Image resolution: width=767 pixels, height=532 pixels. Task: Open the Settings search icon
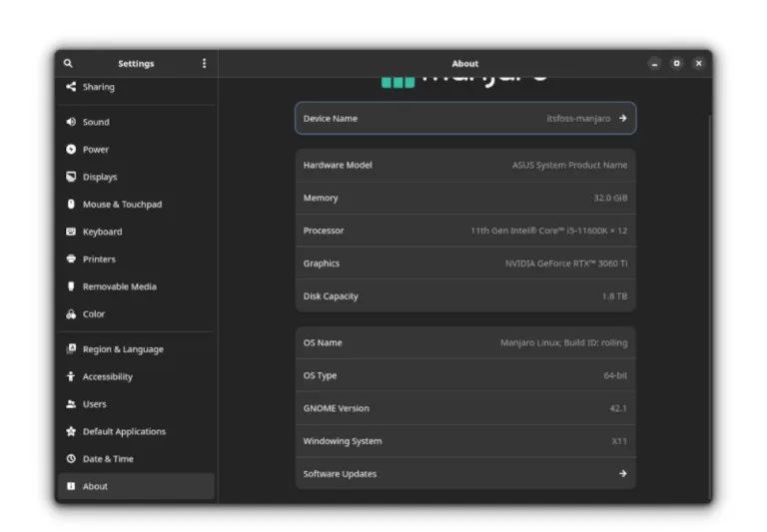(68, 63)
